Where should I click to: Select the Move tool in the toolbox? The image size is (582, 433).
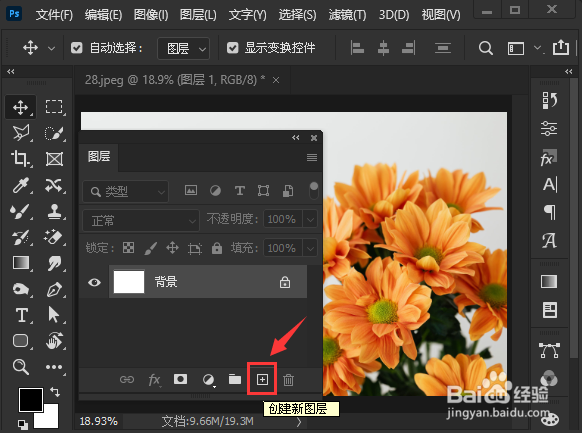pyautogui.click(x=20, y=107)
